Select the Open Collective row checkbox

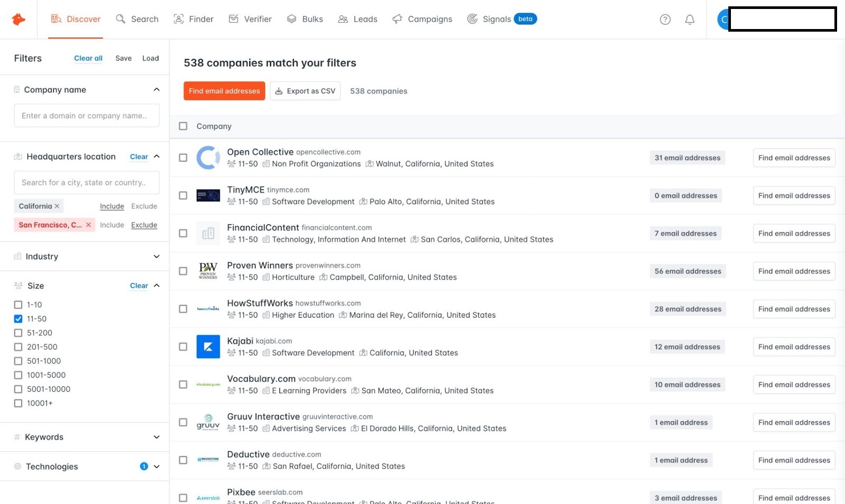[x=183, y=158]
